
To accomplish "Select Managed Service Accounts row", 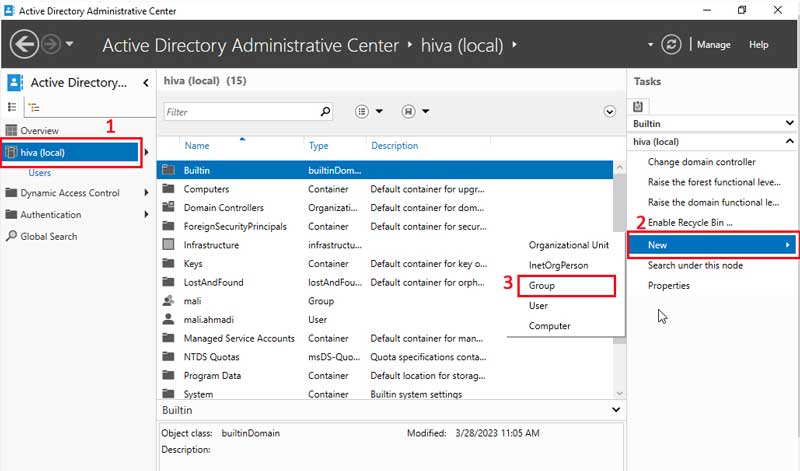I will [385, 338].
